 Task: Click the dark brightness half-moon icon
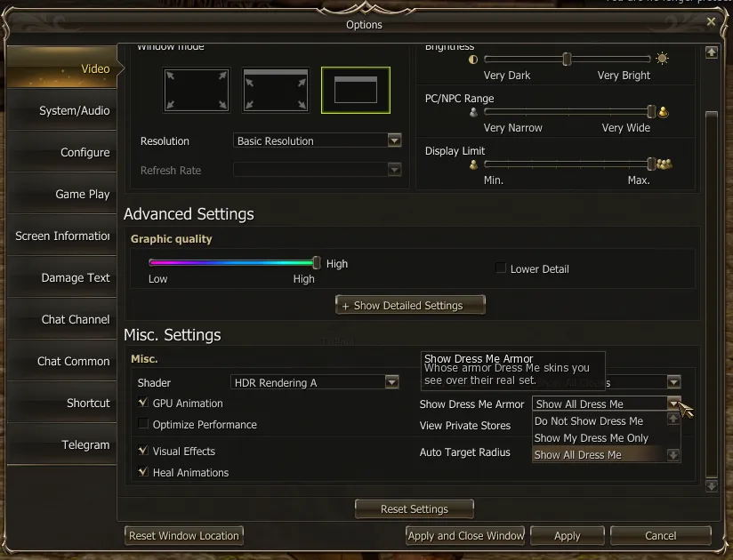click(473, 60)
